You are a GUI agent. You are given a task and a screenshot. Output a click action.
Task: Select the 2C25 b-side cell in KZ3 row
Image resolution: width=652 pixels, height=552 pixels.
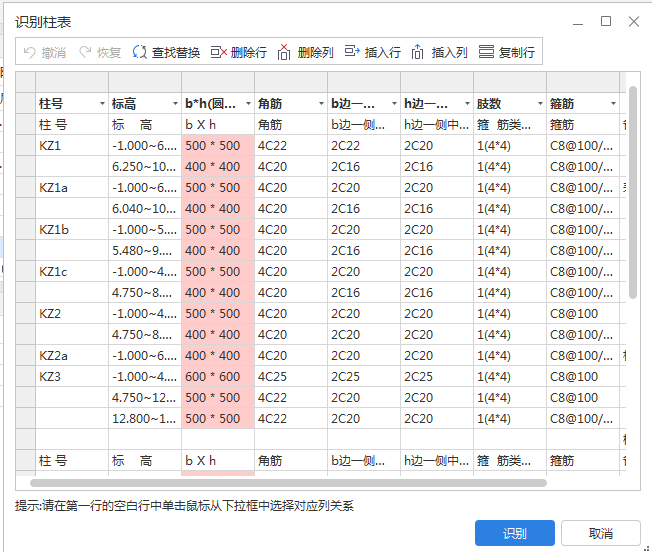(364, 377)
